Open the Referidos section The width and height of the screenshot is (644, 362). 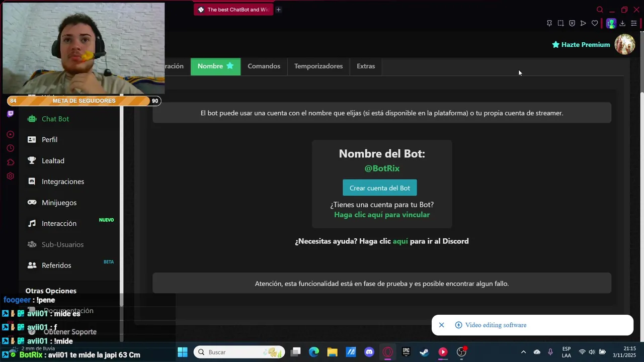(69, 265)
